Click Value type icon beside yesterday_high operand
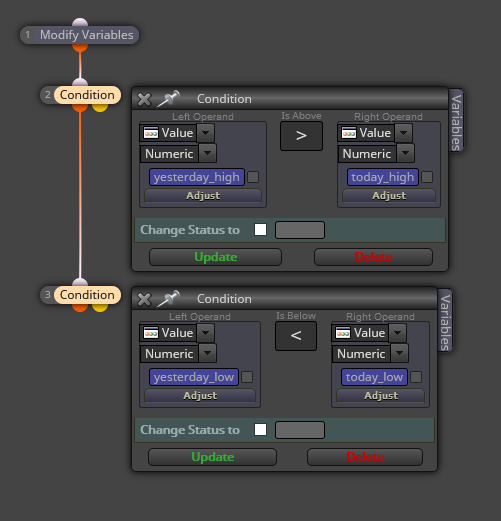Image resolution: width=501 pixels, height=521 pixels. coord(151,133)
